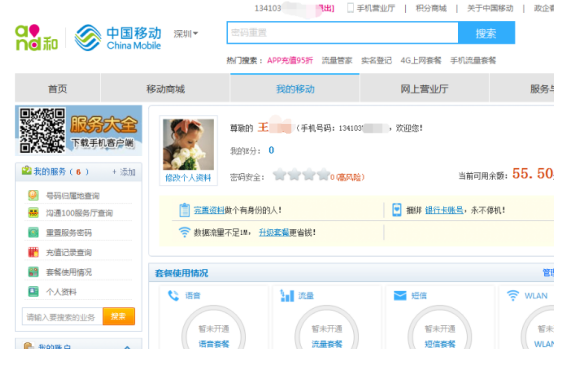Screen dimensions: 570x381
Task: Select the 我的移动 tab
Action: tap(295, 89)
